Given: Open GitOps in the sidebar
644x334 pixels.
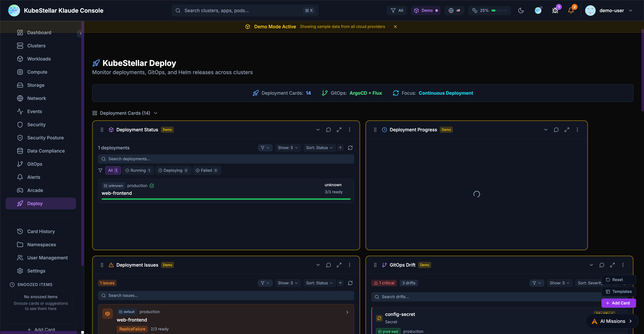Looking at the screenshot, I should click(x=35, y=164).
